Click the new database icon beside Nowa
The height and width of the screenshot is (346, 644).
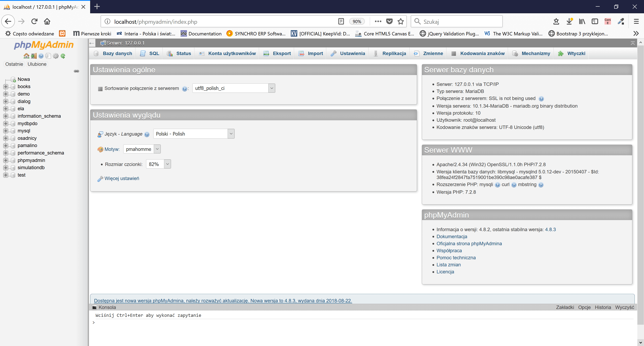click(13, 79)
